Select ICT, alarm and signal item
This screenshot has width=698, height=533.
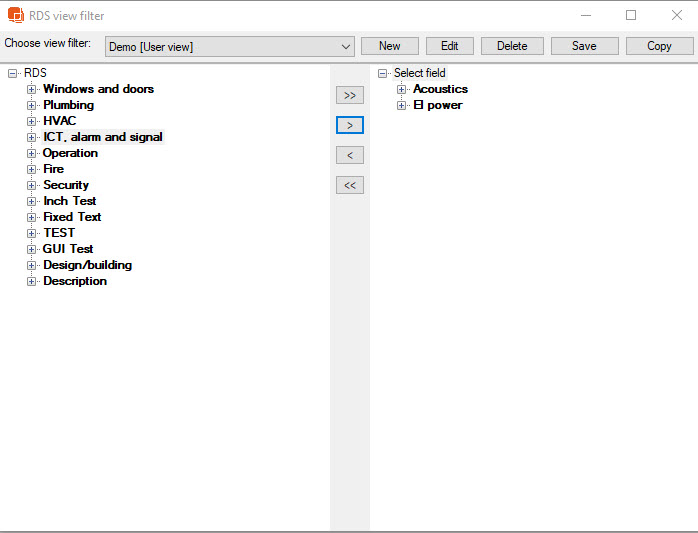103,137
